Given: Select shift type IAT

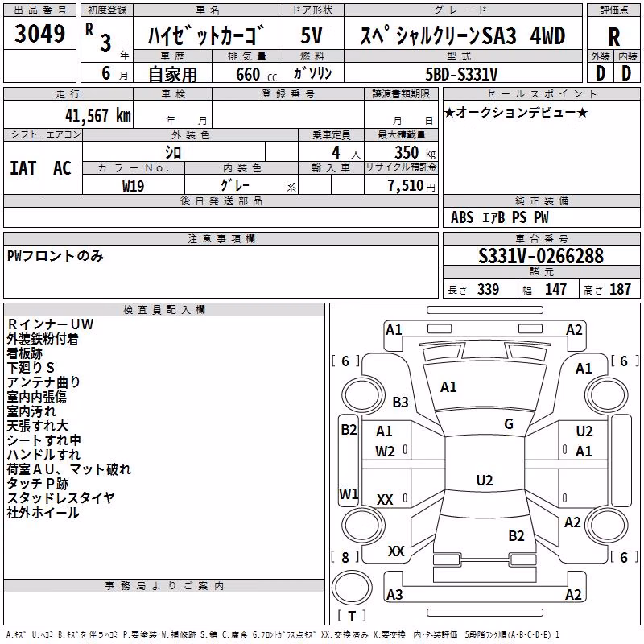Looking at the screenshot, I should pyautogui.click(x=23, y=168).
